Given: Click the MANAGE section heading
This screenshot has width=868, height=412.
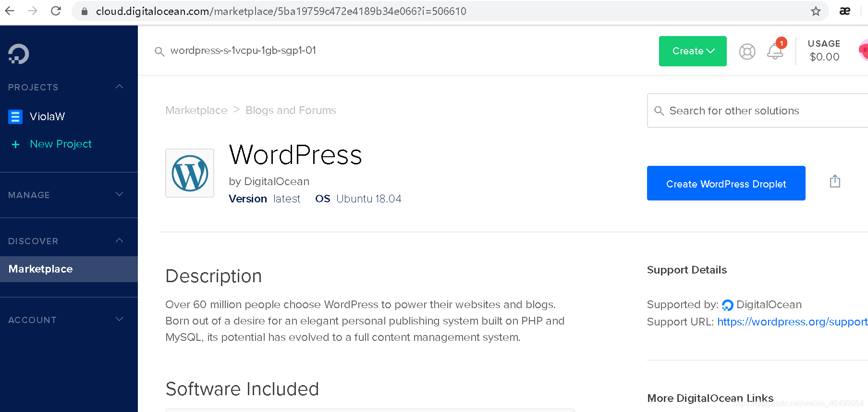Looking at the screenshot, I should pyautogui.click(x=29, y=195).
